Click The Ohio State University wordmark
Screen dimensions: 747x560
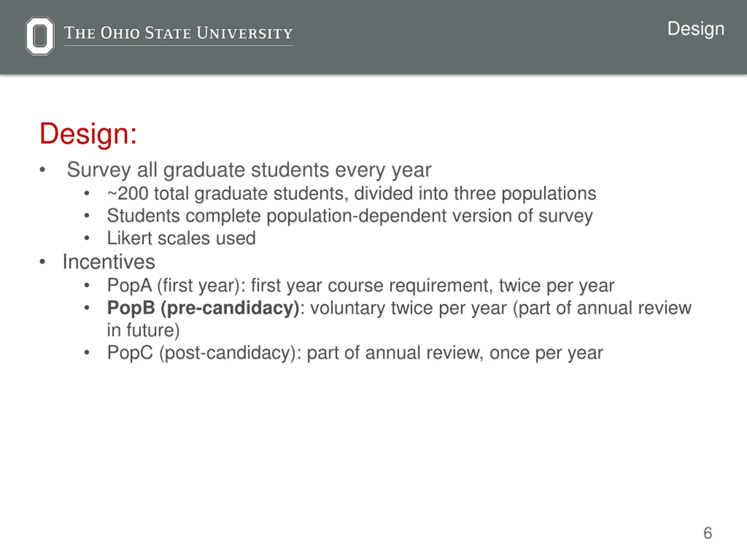tap(179, 33)
